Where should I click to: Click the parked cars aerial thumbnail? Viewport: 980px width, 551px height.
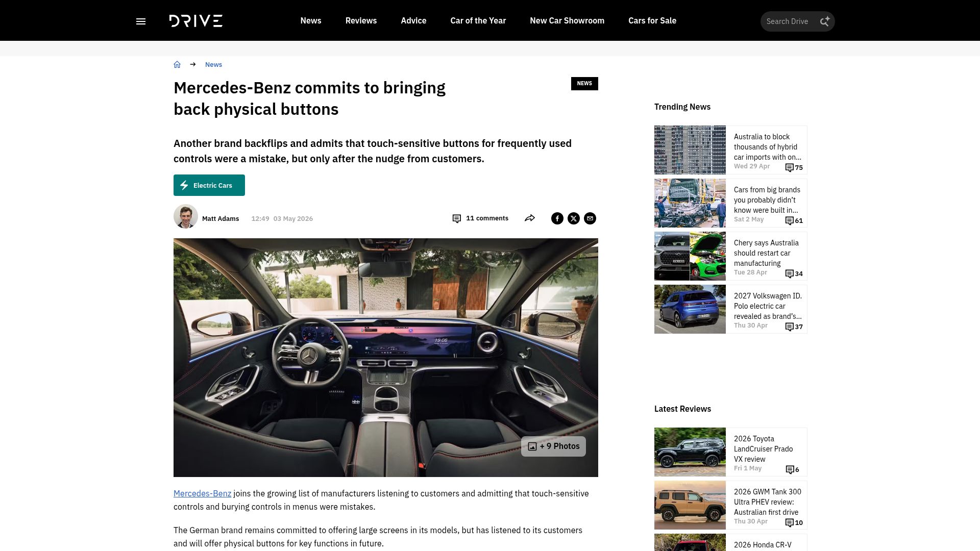[x=690, y=150]
